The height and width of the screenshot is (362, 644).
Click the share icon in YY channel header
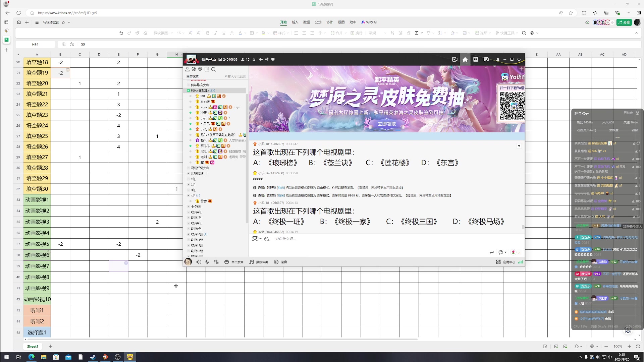267,59
